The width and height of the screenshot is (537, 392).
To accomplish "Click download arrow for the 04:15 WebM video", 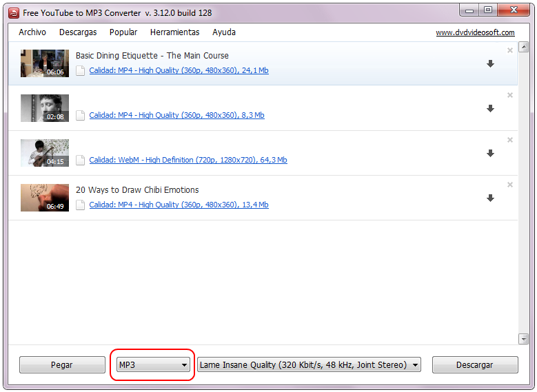I will click(490, 154).
